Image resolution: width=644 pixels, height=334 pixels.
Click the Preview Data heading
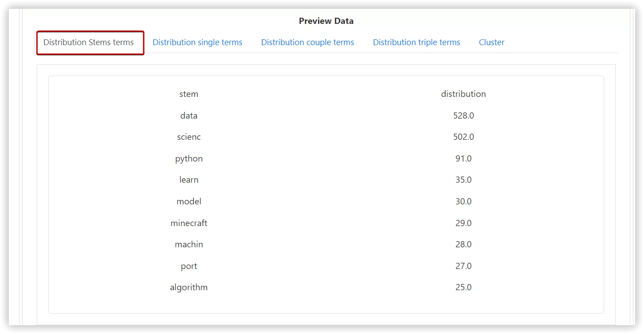click(x=326, y=21)
